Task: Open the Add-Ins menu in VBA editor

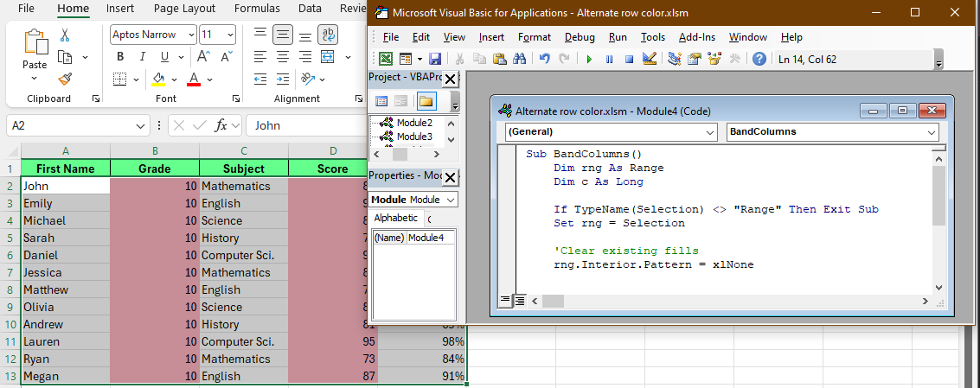Action: (697, 37)
